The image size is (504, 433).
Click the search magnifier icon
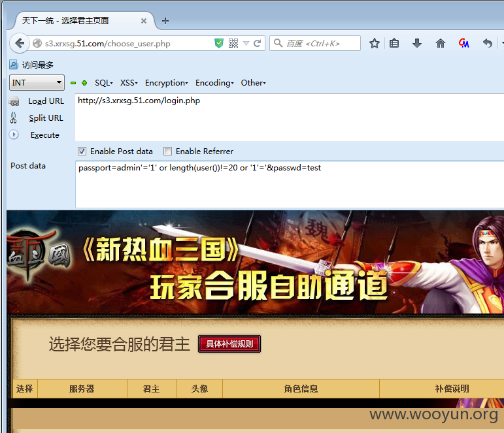278,43
